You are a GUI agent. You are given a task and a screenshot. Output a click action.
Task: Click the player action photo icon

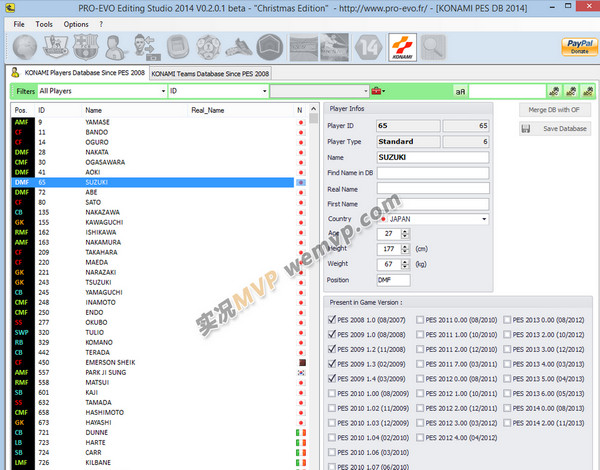pos(334,47)
